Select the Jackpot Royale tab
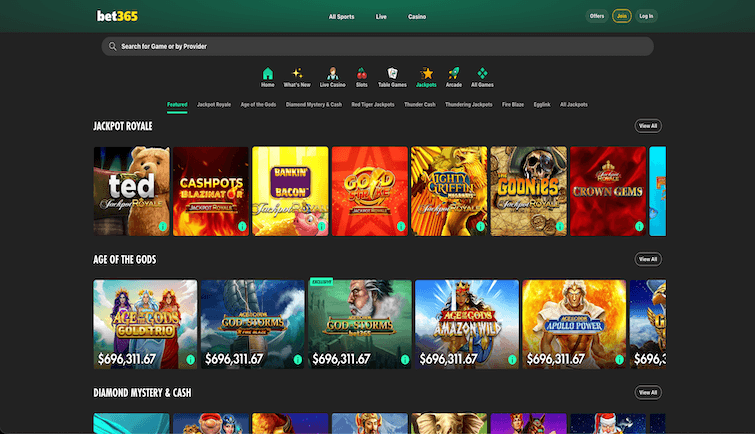Image resolution: width=755 pixels, height=434 pixels. (x=214, y=105)
